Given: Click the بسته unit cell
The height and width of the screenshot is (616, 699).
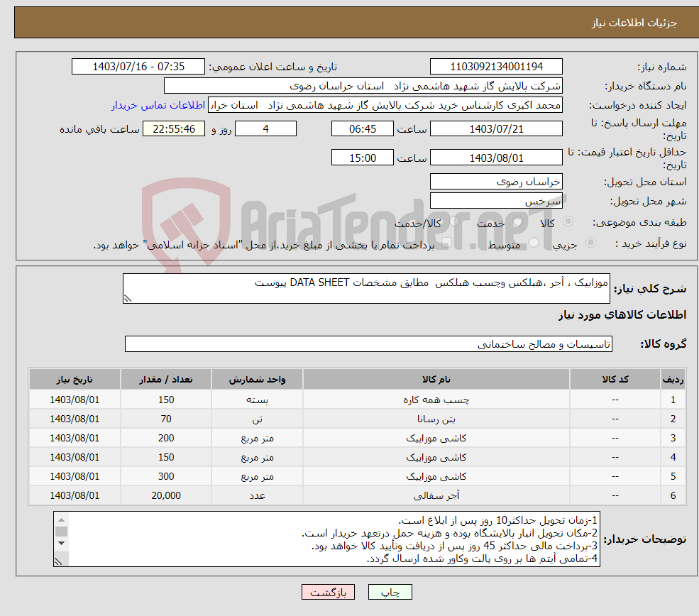Looking at the screenshot, I should [257, 400].
